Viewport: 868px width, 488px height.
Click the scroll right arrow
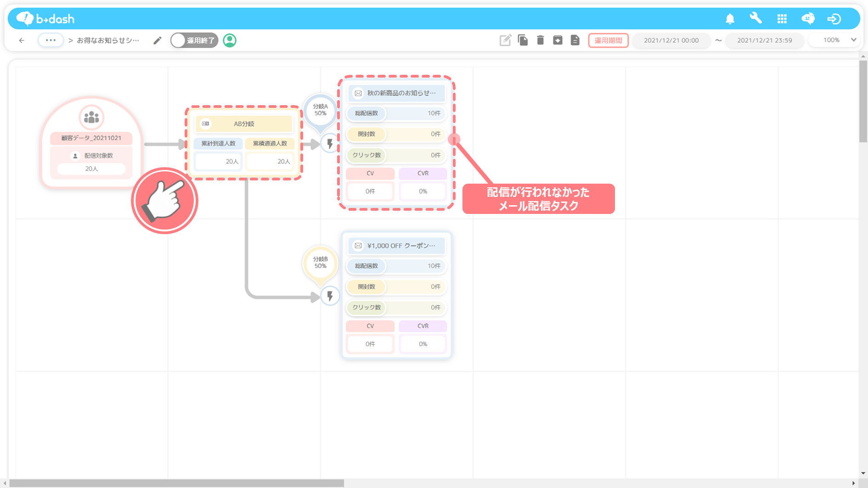point(853,483)
